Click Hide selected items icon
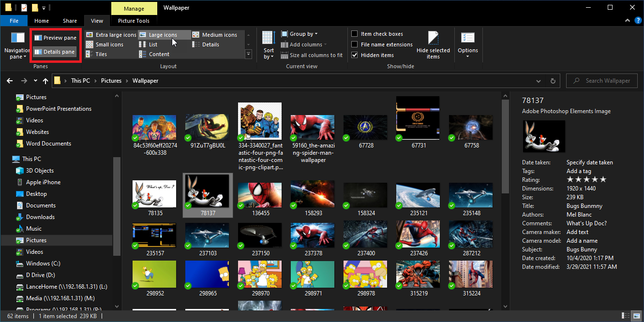 pyautogui.click(x=433, y=39)
